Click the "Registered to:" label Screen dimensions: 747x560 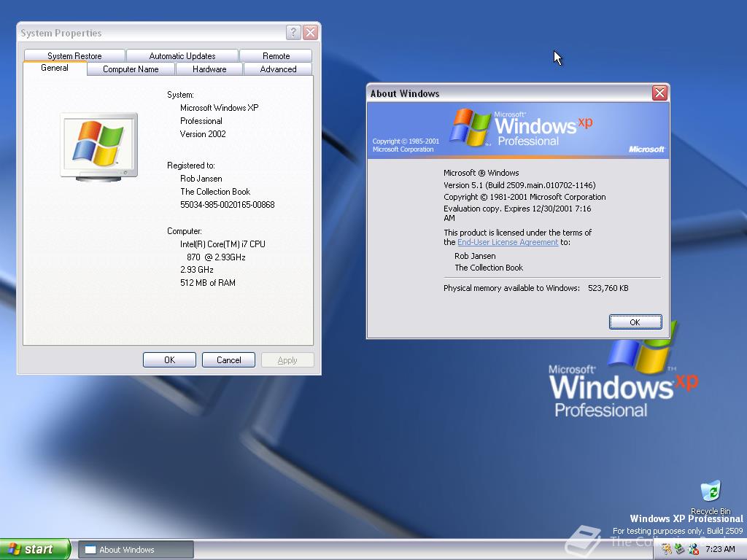pyautogui.click(x=190, y=166)
